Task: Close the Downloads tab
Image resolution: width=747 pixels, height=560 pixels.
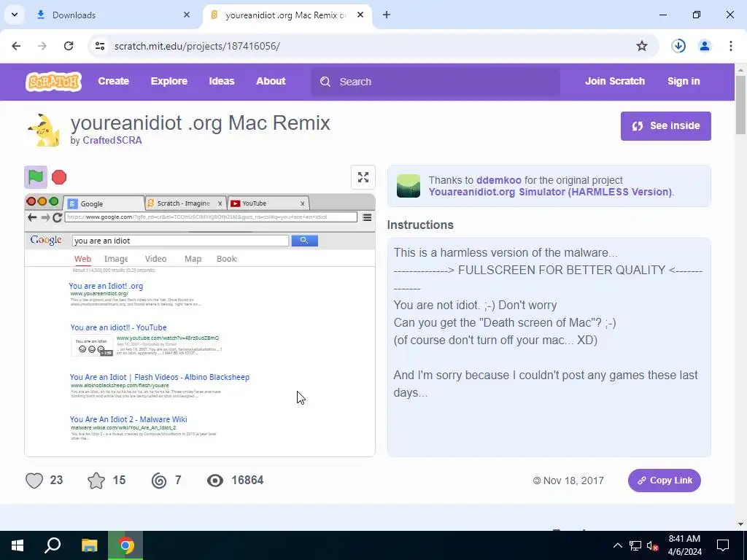Action: (x=187, y=15)
